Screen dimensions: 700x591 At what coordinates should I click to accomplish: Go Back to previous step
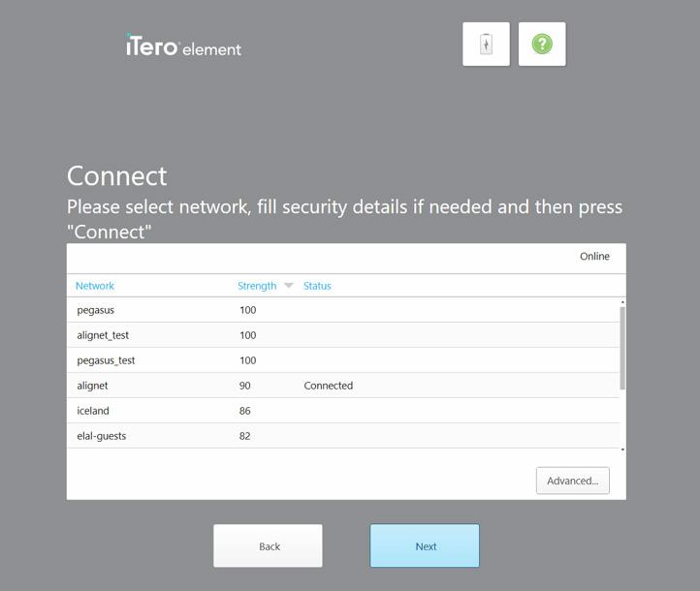coord(268,546)
